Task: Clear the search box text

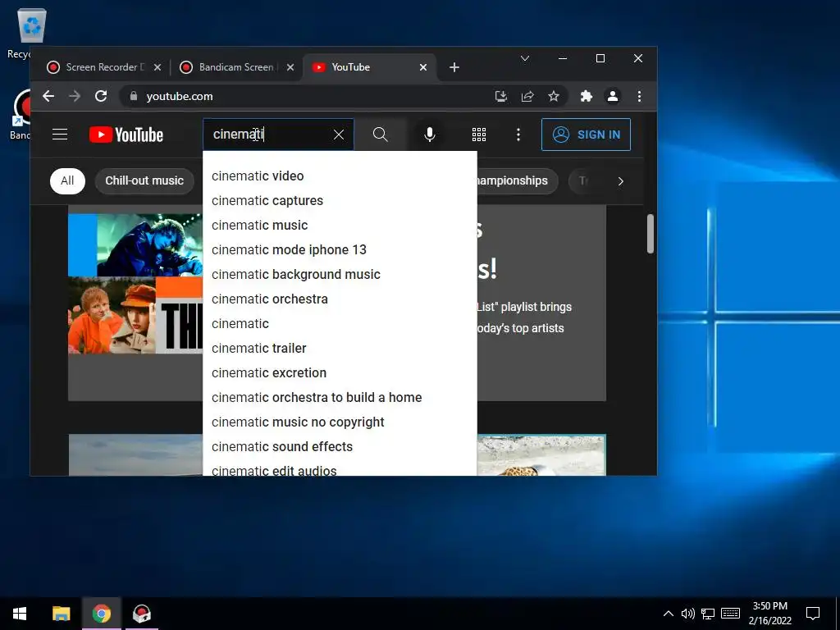Action: (339, 135)
